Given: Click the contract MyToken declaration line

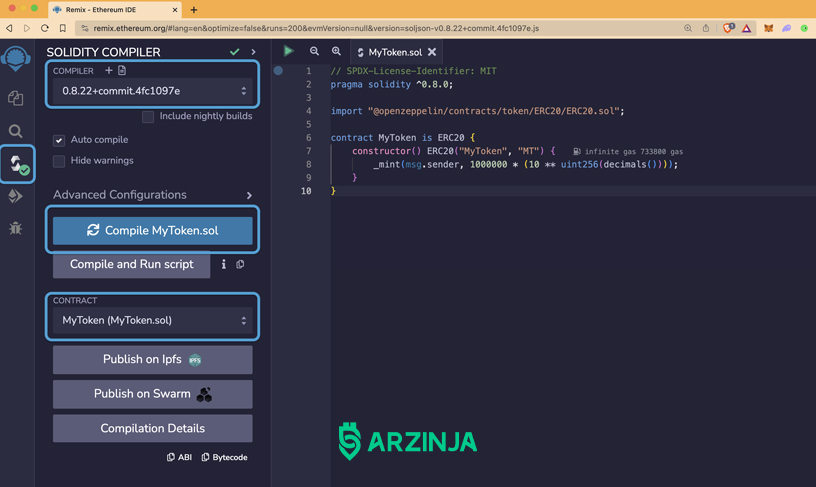Looking at the screenshot, I should point(403,138).
